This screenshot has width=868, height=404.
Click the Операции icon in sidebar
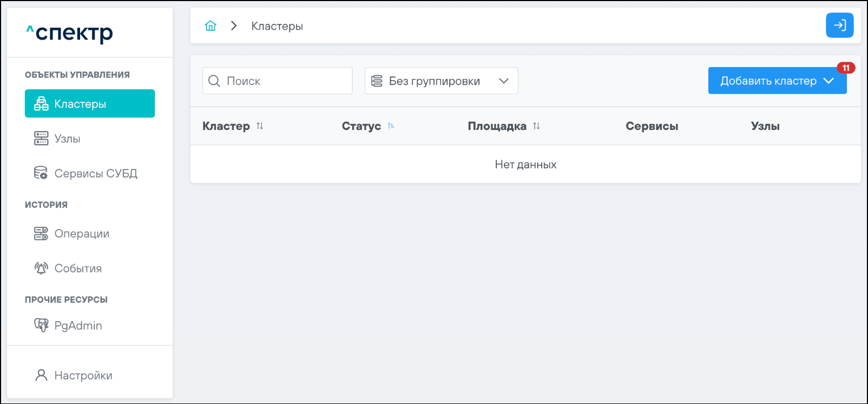click(x=41, y=233)
